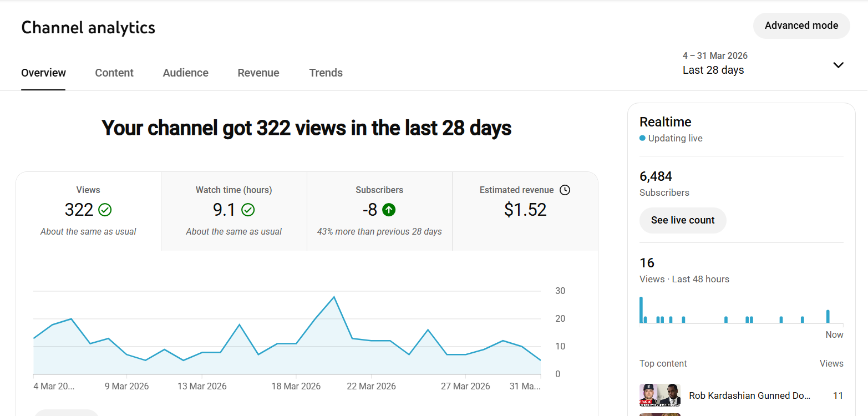
Task: Click the blue Updating live dot indicator
Action: pos(642,138)
